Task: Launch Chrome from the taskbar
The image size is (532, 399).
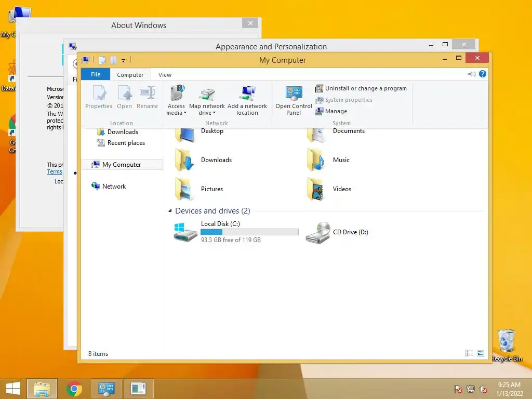Action: coord(74,389)
